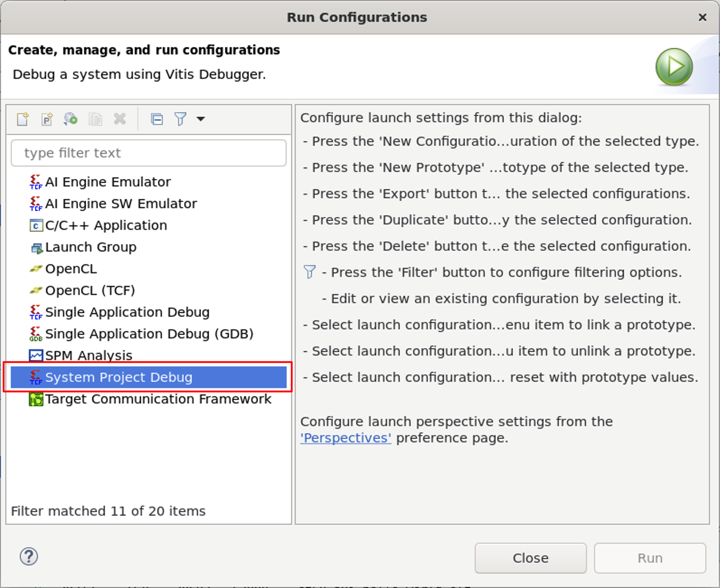
Task: Select the Launch Group item
Action: (90, 247)
